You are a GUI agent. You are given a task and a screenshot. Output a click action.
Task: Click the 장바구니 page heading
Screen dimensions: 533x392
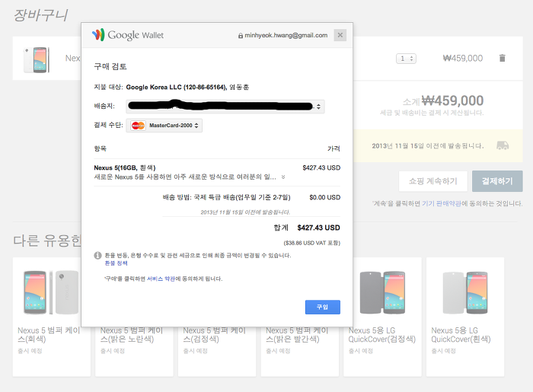pyautogui.click(x=40, y=15)
